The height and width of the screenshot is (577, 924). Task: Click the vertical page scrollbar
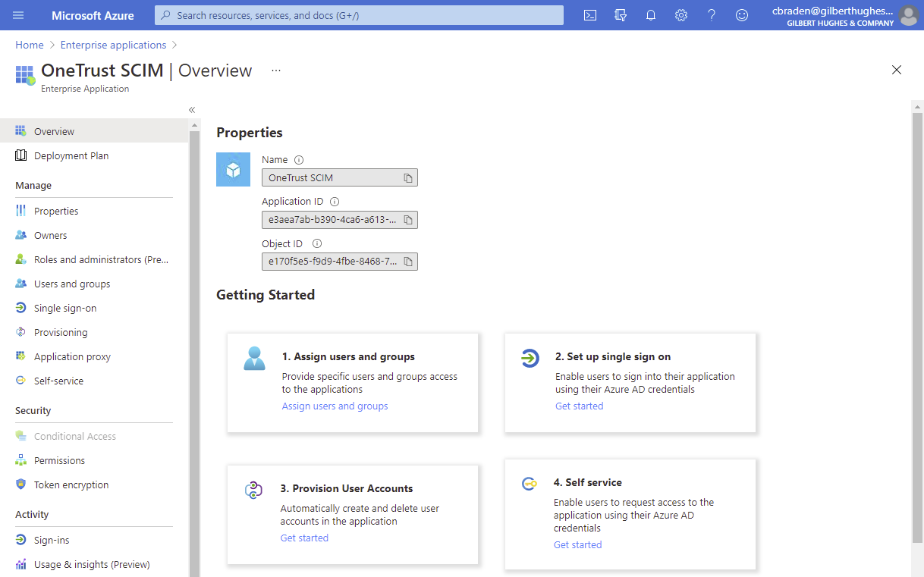918,303
